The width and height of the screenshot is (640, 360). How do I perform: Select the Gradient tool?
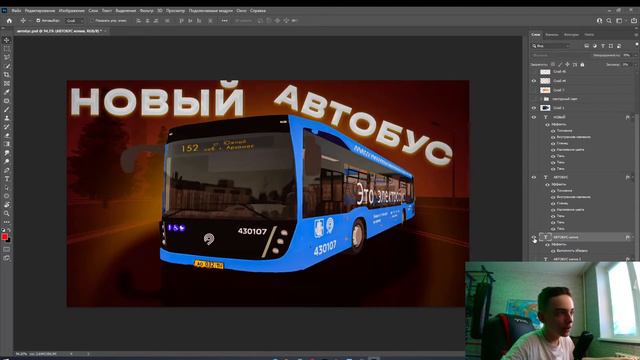pyautogui.click(x=7, y=144)
